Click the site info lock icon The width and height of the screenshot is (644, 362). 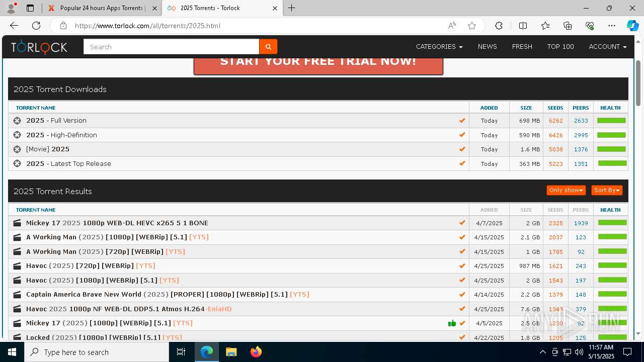(x=63, y=26)
